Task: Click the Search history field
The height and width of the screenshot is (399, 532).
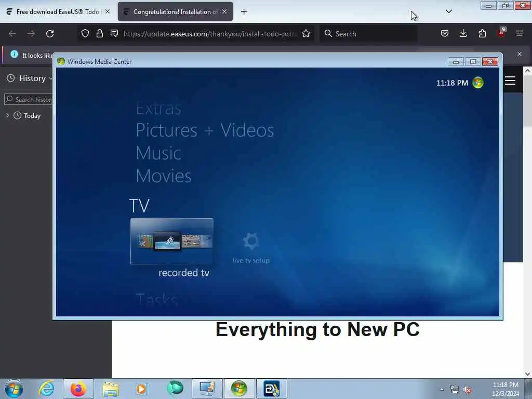Action: click(x=29, y=99)
